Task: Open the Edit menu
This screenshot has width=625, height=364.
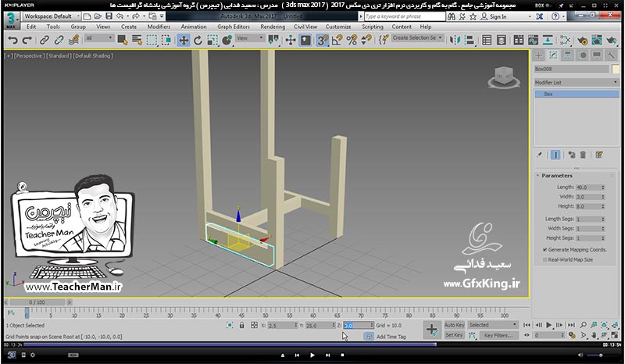Action: 31,27
